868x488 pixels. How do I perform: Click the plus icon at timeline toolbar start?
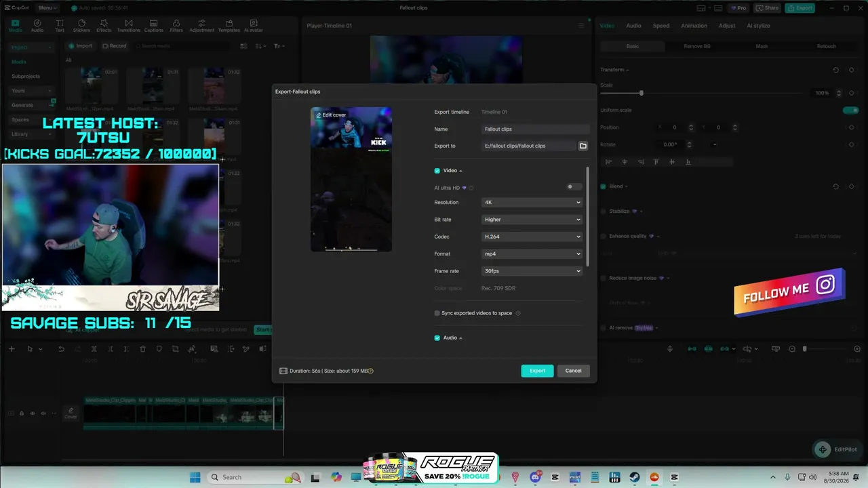click(12, 349)
